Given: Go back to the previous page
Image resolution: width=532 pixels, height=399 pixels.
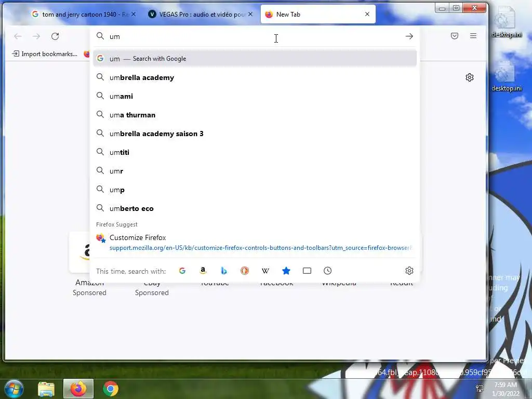Looking at the screenshot, I should coord(18,36).
